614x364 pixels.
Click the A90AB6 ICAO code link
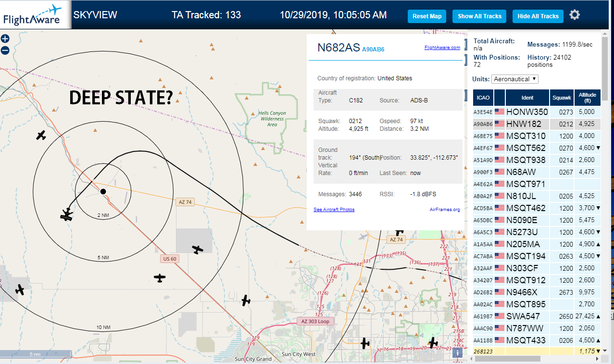[x=373, y=50]
